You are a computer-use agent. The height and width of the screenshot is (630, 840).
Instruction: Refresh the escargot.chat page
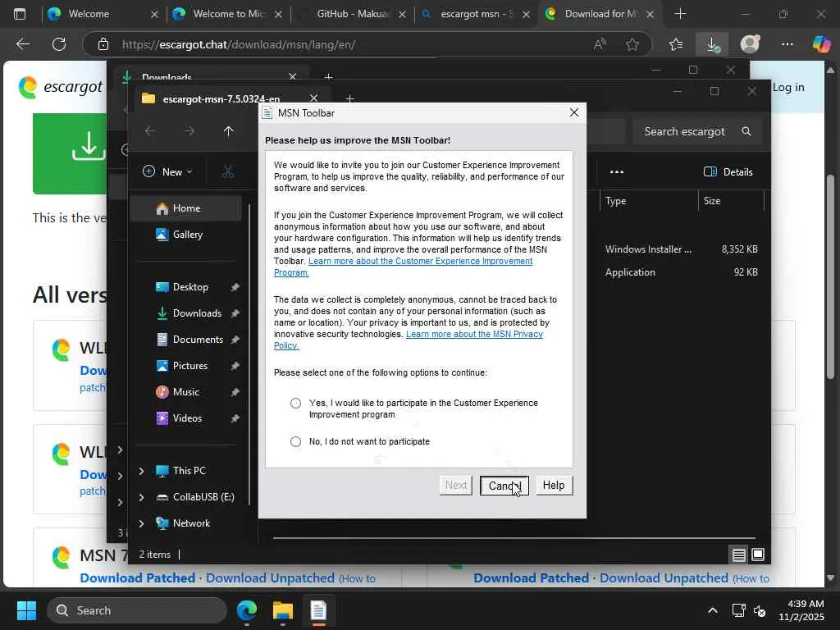pyautogui.click(x=59, y=44)
